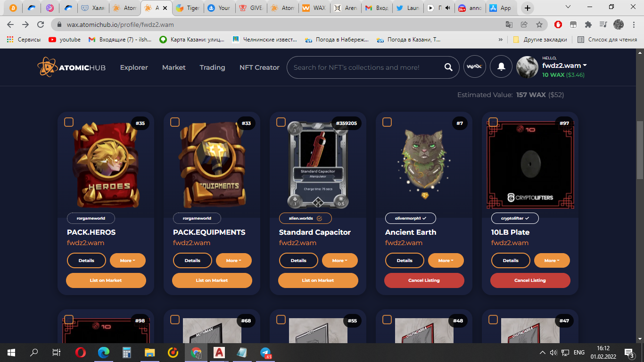The image size is (644, 362).
Task: Open Telegram in the taskbar
Action: click(266, 352)
